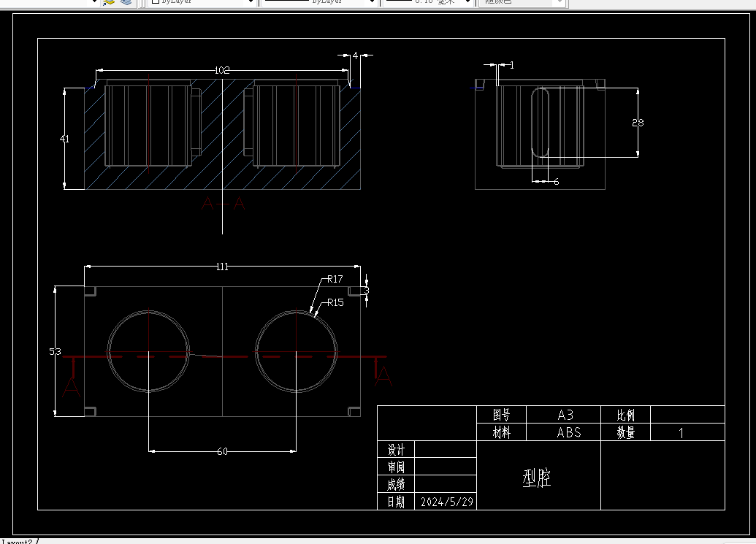
Task: Select the 6 slot width dimension
Action: [x=556, y=182]
